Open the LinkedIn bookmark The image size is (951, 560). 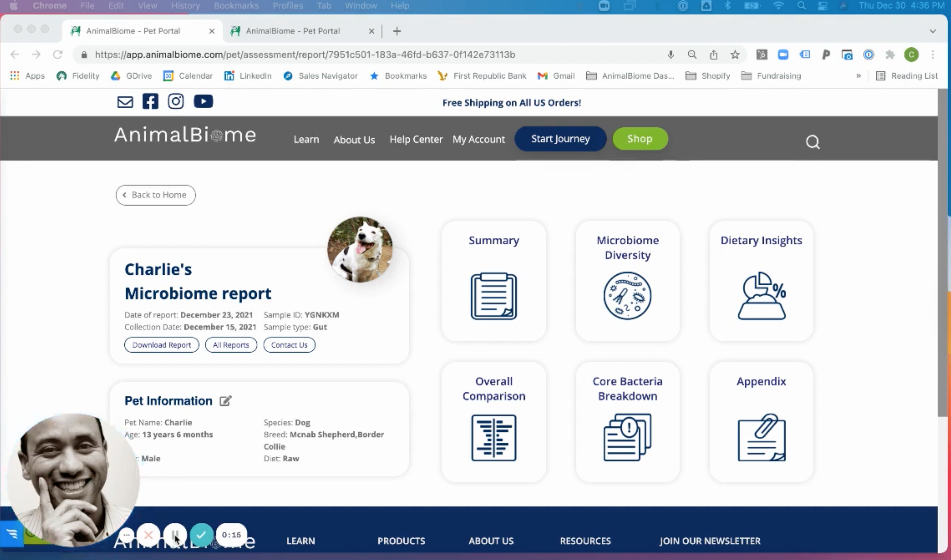point(248,76)
